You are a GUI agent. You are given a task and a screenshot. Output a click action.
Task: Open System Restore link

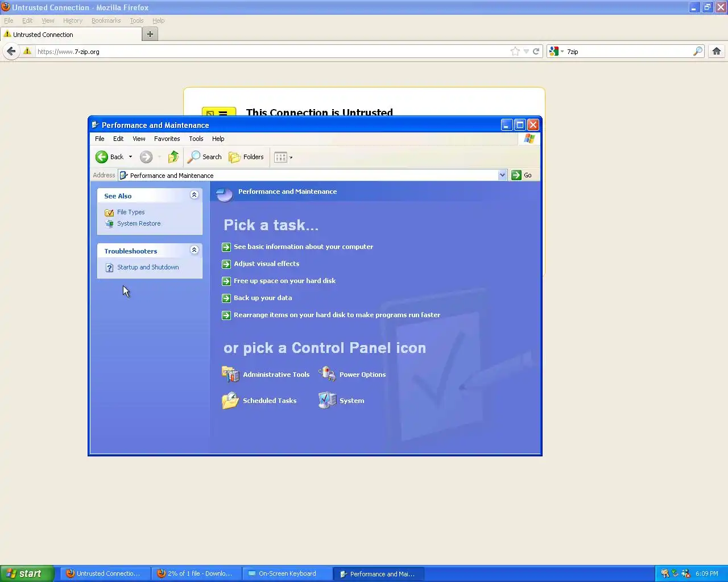[x=139, y=223]
